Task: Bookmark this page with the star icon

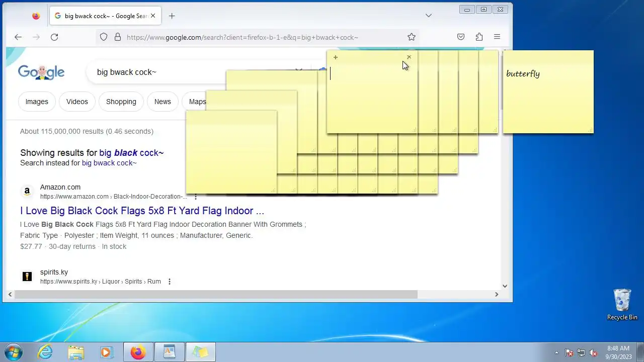Action: pyautogui.click(x=412, y=37)
